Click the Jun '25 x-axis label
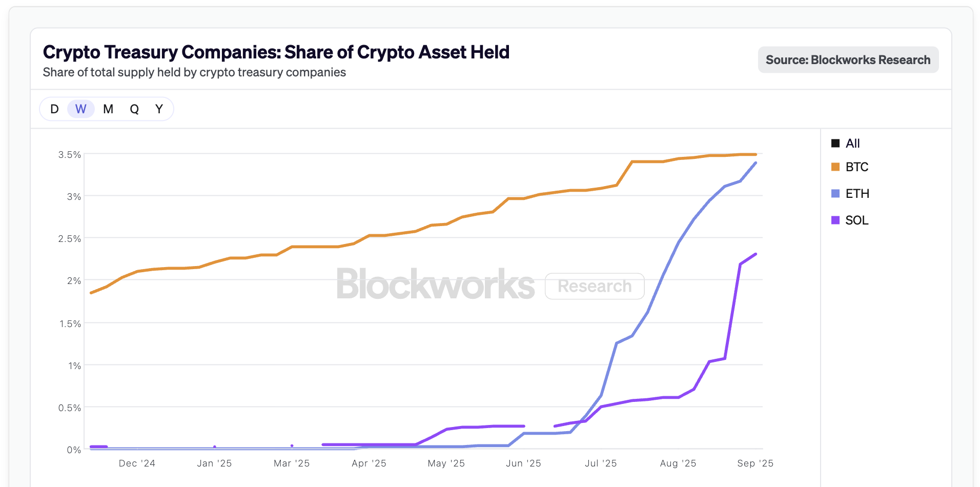980x487 pixels. click(523, 463)
